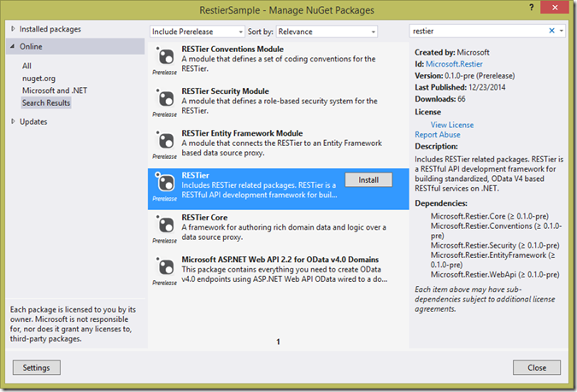Viewport: 577px width, 392px height.
Task: Click the ASP.NET Web API OData package icon
Action: (x=165, y=267)
